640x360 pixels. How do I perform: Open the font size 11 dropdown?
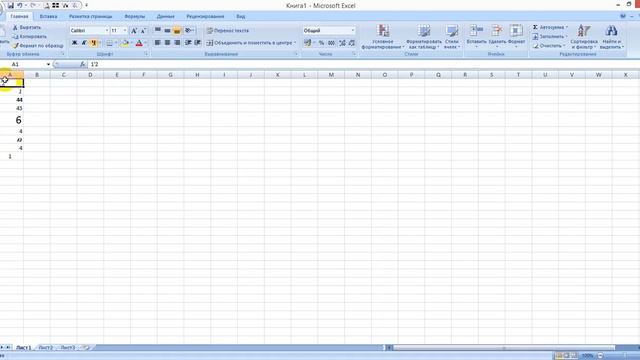(x=125, y=31)
